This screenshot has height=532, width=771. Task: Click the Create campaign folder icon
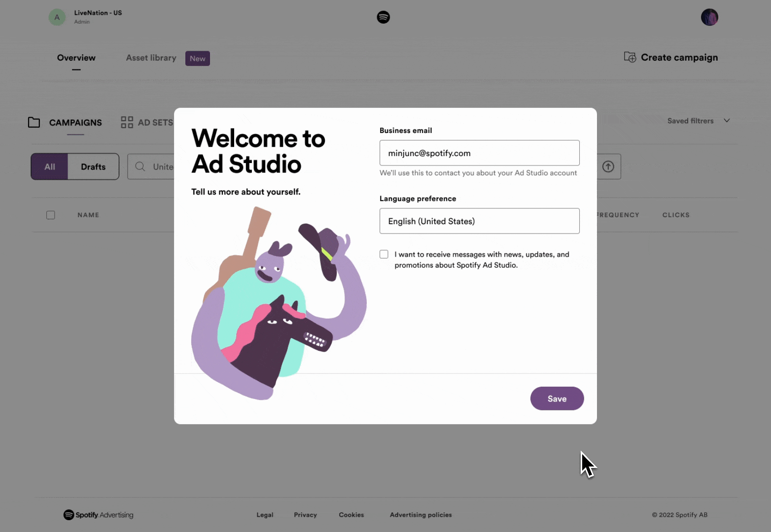pyautogui.click(x=630, y=57)
